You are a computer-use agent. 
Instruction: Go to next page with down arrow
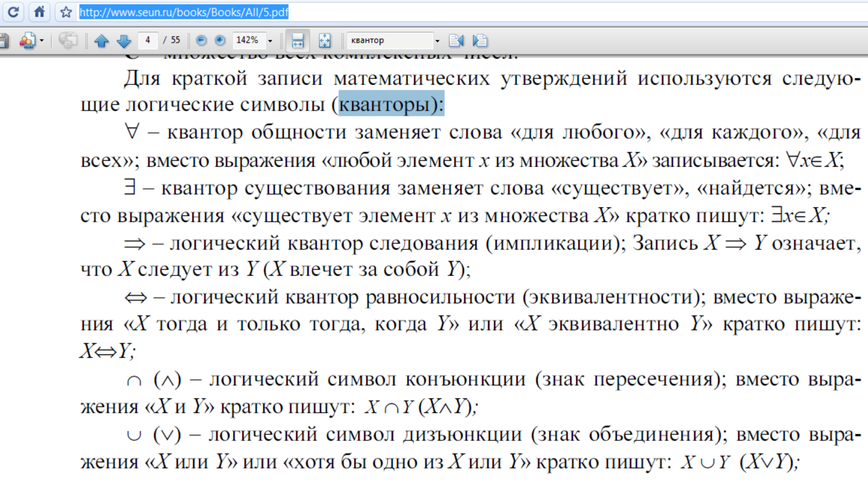pyautogui.click(x=123, y=40)
